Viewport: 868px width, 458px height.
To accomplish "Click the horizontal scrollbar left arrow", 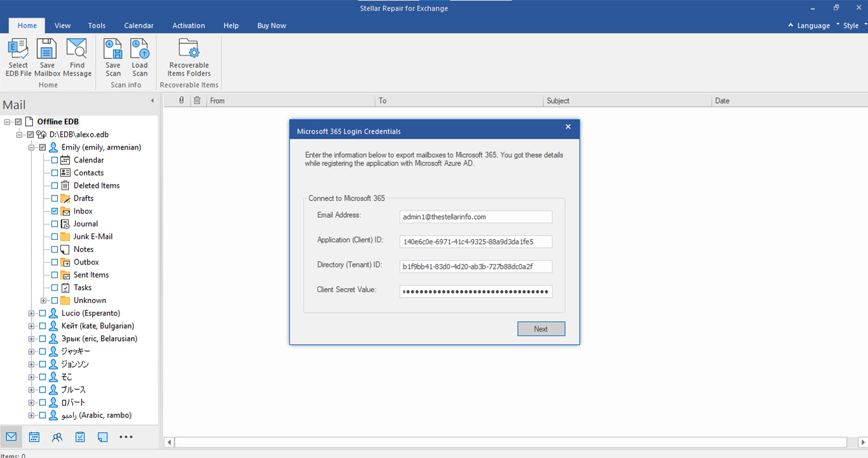I will (169, 442).
